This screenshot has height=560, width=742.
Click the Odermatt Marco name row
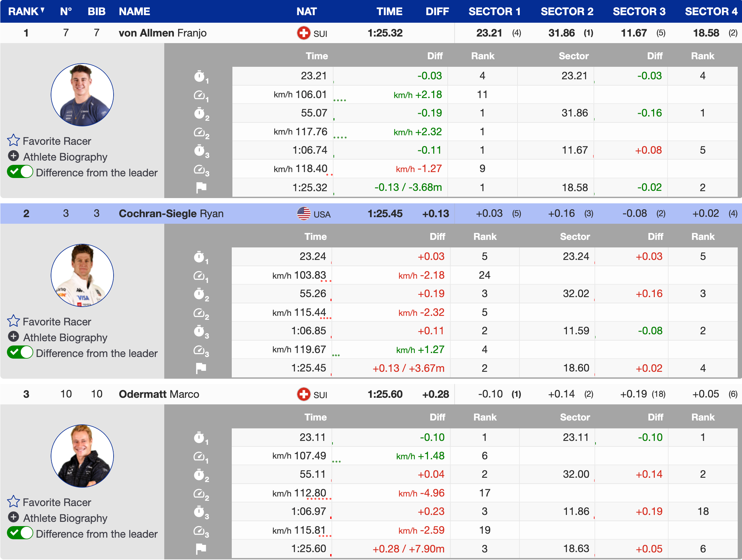[159, 395]
